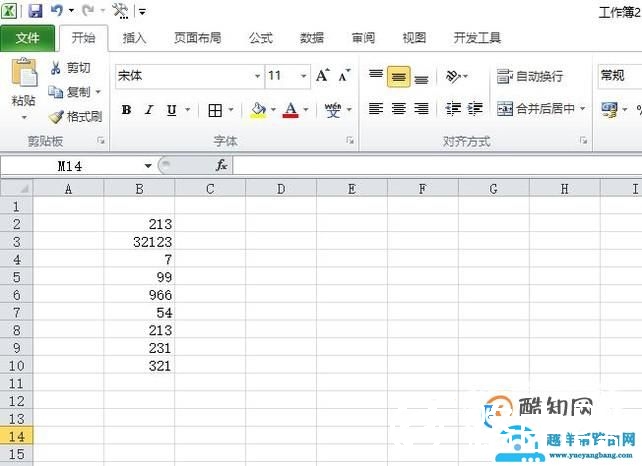Screen dimensions: 642x466
Task: Switch to the View (视图) tab
Action: (414, 38)
